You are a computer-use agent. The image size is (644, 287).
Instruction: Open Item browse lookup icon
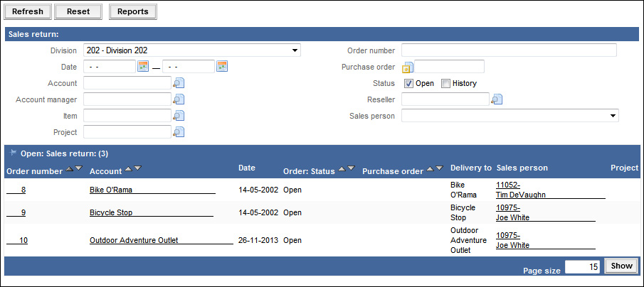pos(179,116)
